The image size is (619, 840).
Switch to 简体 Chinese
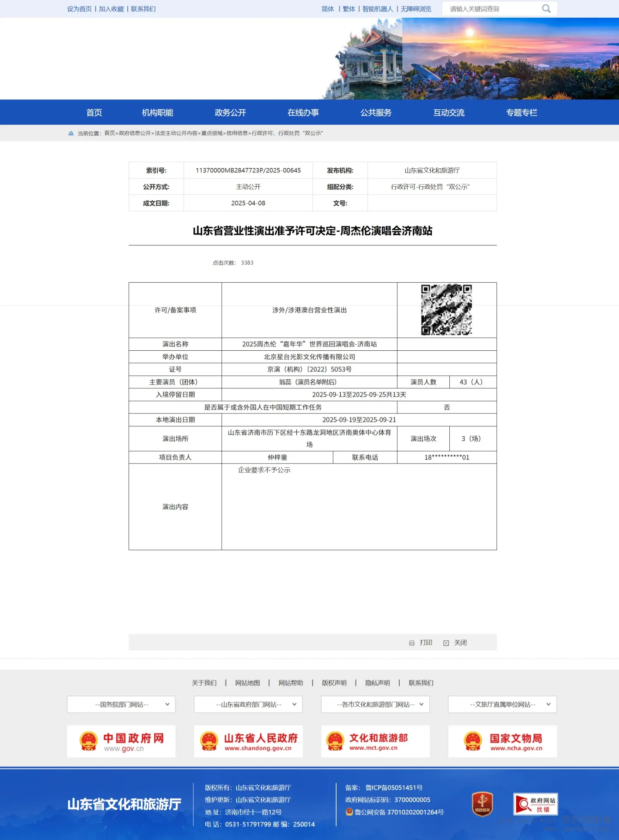(x=327, y=8)
